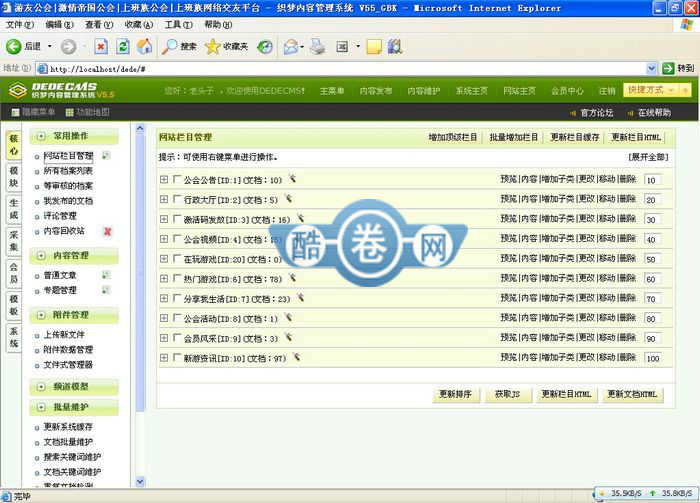This screenshot has width=700, height=503.
Task: Open the 文件 menu
Action: tap(20, 25)
